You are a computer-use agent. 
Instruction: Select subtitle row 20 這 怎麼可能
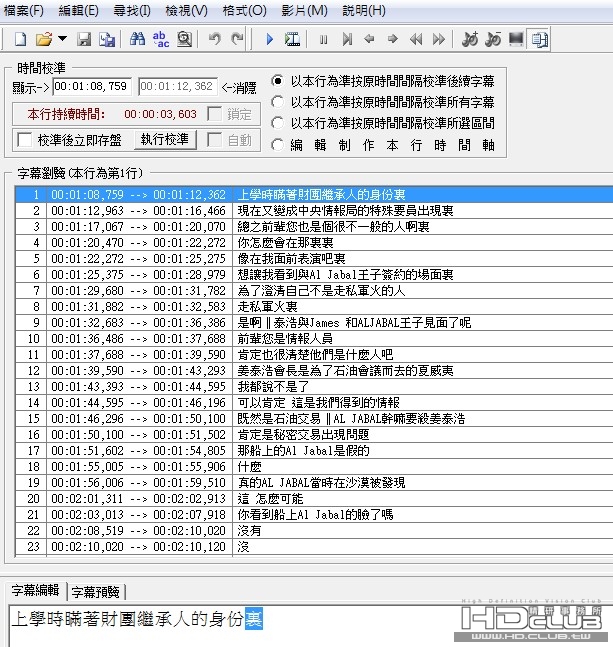click(314, 499)
